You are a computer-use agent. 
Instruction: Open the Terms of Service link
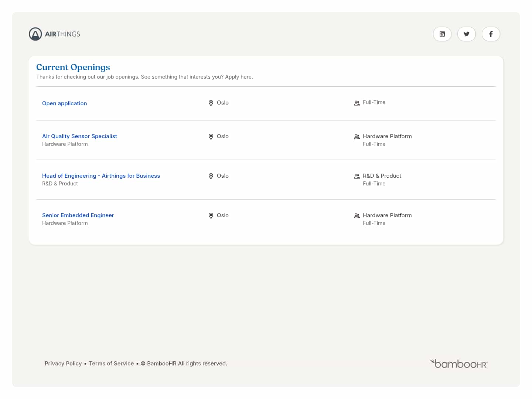coord(112,364)
